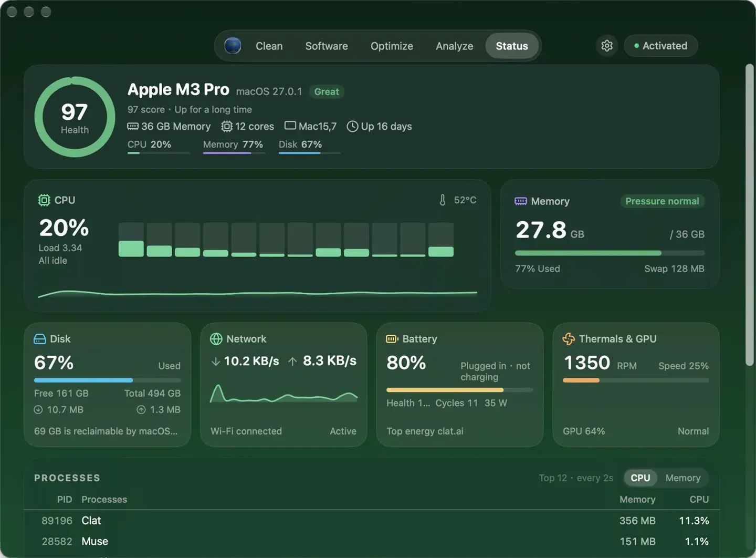Click the Pressure normal badge
The width and height of the screenshot is (756, 558).
[662, 201]
